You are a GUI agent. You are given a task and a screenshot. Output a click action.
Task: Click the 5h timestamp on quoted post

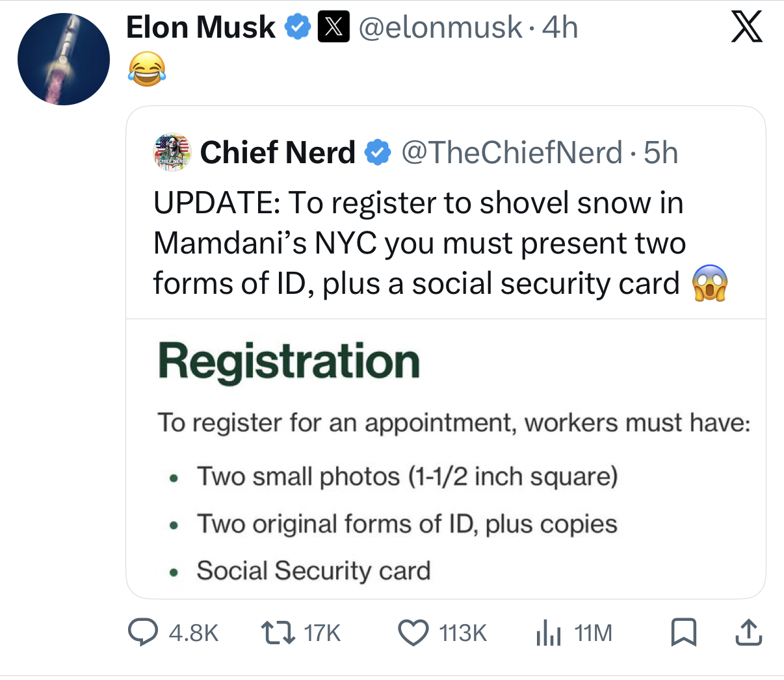(x=660, y=153)
